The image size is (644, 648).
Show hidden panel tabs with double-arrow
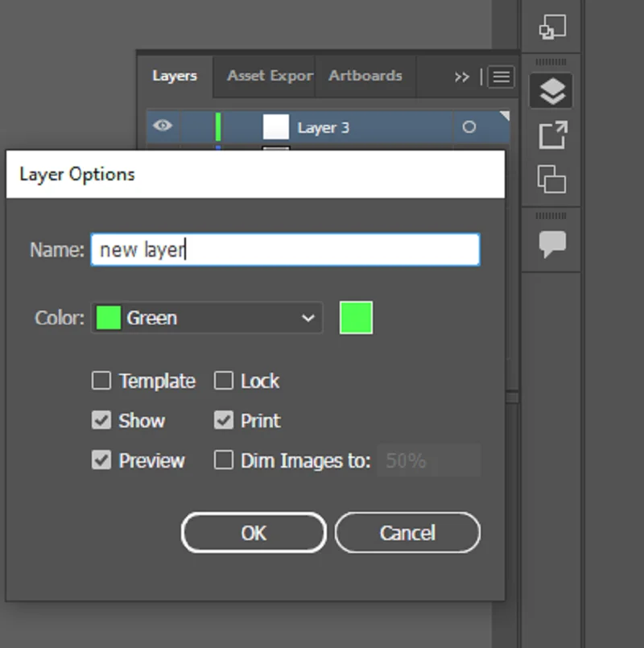coord(462,76)
